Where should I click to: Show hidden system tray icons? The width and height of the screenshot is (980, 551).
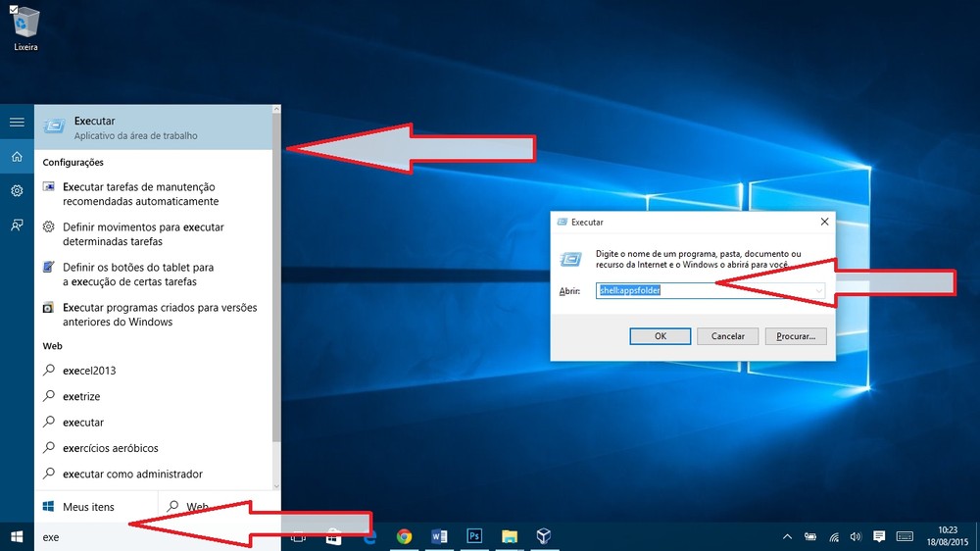pos(788,536)
